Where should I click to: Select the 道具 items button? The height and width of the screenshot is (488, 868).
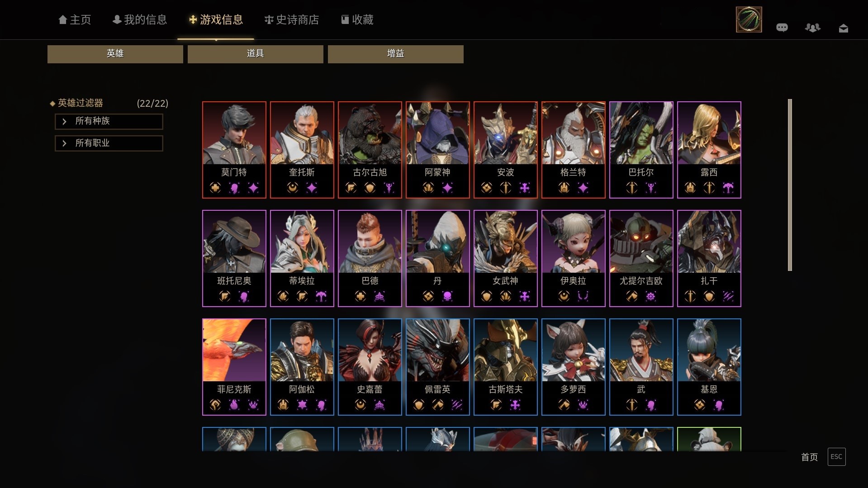point(256,54)
